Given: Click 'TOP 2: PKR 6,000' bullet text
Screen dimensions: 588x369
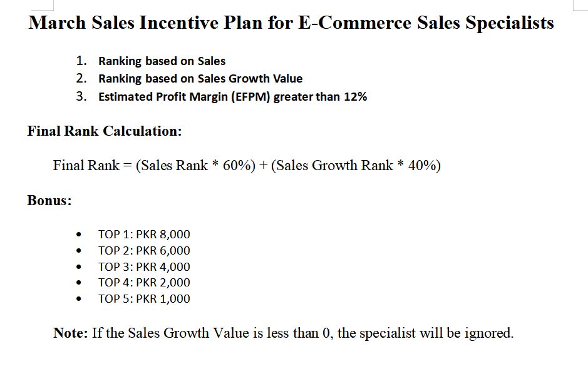Looking at the screenshot, I should click(144, 250).
